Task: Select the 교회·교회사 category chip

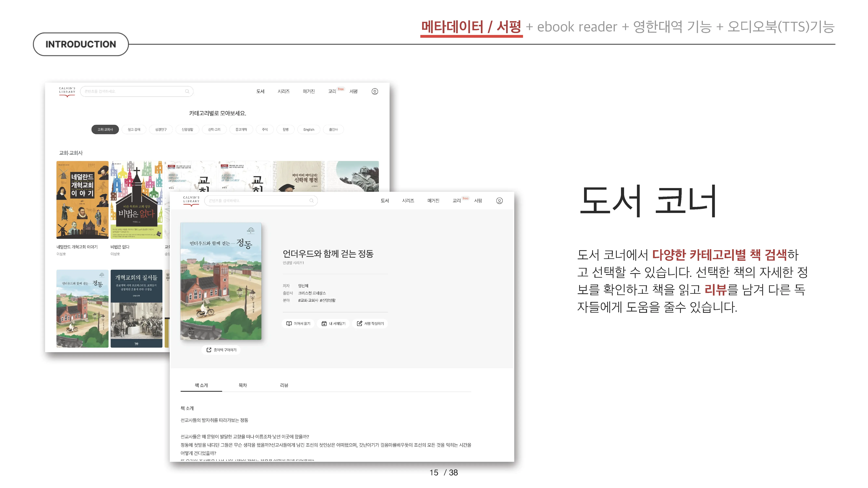Action: coord(105,129)
